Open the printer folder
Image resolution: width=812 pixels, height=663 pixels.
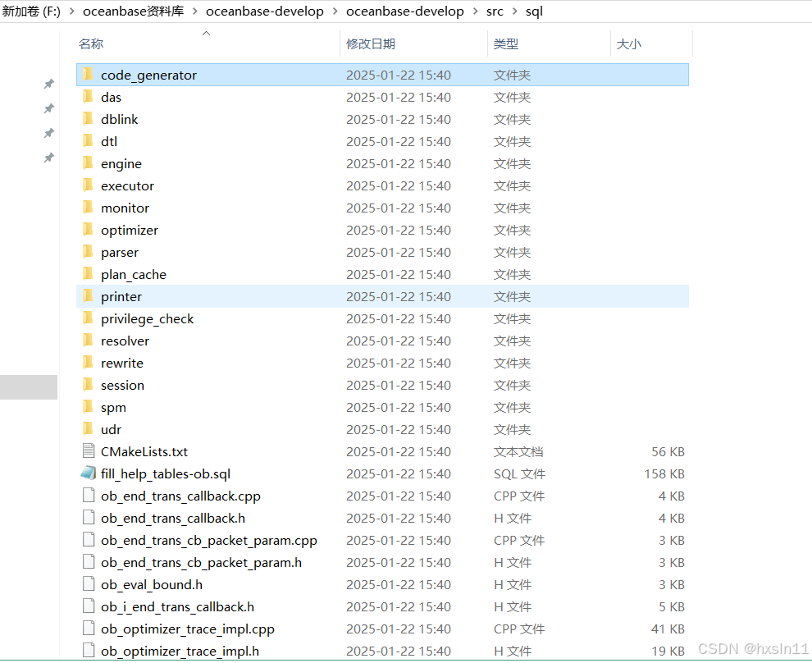click(x=121, y=296)
